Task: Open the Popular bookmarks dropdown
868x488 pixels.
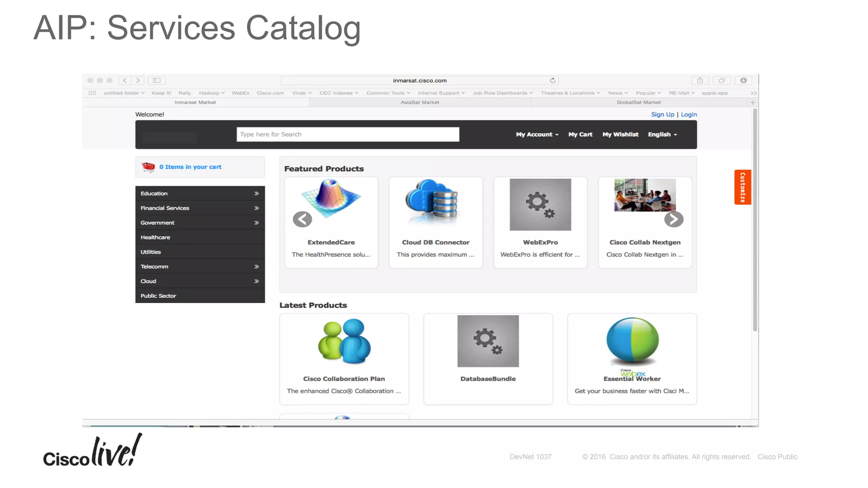Action: (x=648, y=93)
